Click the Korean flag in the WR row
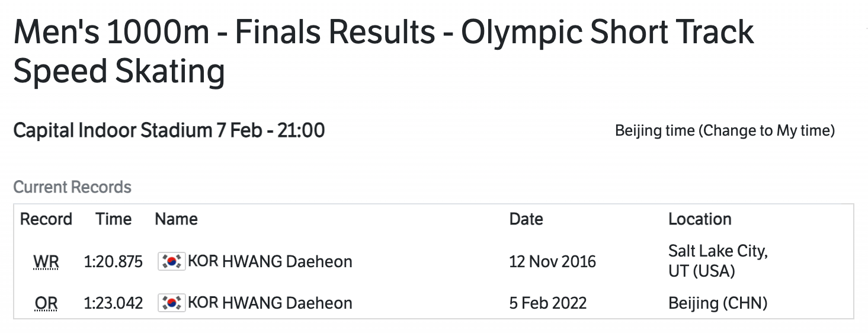Screen dimensions: 868x333 [172, 261]
